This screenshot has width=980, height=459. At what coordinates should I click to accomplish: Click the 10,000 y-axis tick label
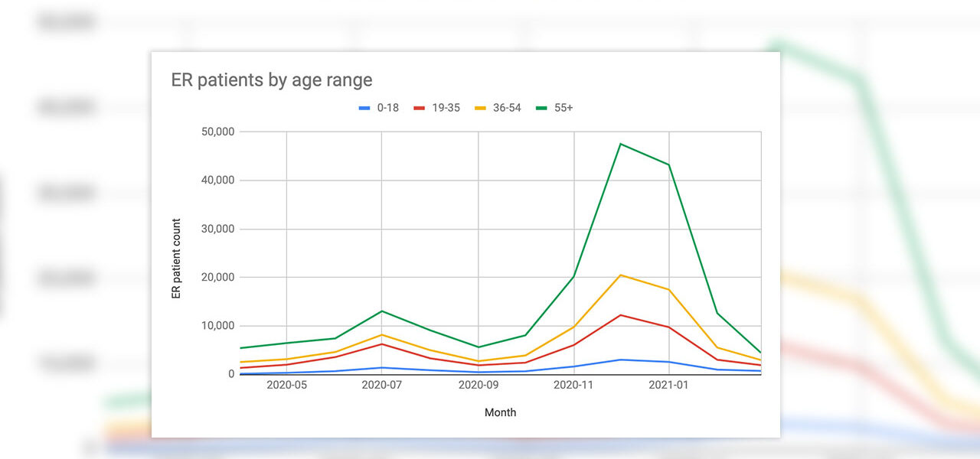[215, 326]
